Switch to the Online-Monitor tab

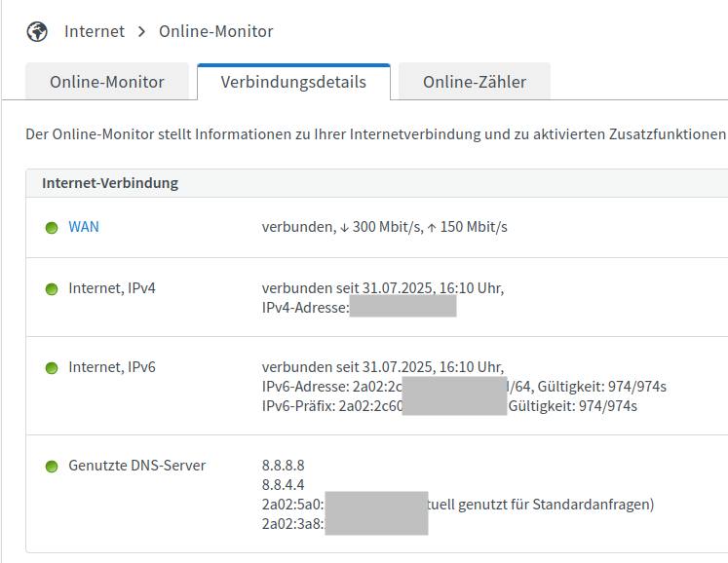click(x=107, y=82)
